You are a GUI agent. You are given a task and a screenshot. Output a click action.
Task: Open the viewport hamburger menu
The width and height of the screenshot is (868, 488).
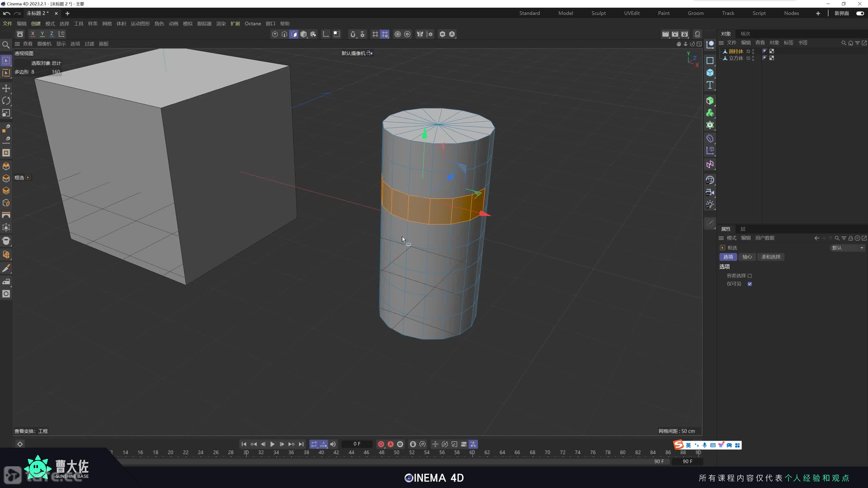pos(17,44)
